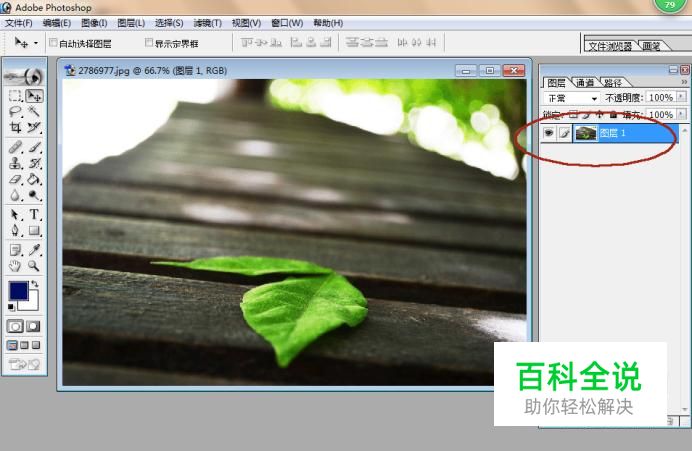The width and height of the screenshot is (692, 451).
Task: Select the Eyedropper tool
Action: (34, 250)
